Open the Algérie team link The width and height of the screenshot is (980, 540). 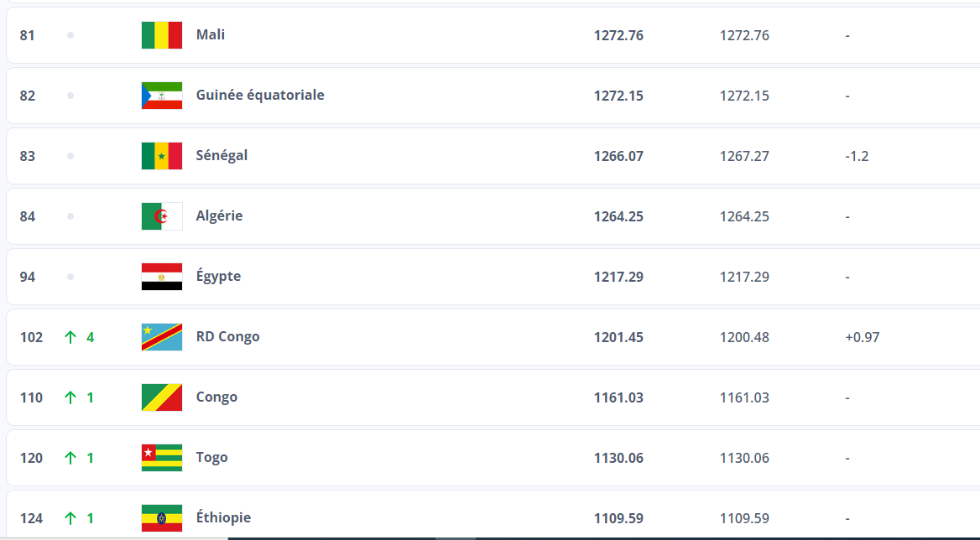click(x=219, y=216)
